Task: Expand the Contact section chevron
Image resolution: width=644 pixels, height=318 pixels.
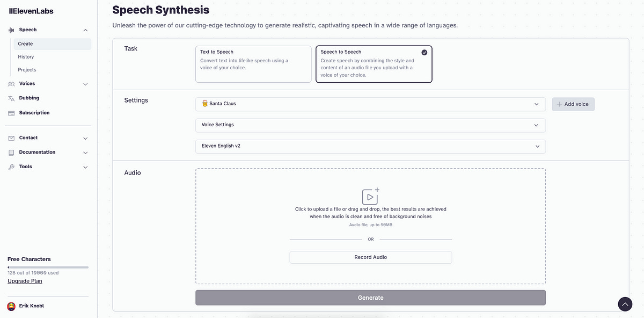Action: [85, 138]
